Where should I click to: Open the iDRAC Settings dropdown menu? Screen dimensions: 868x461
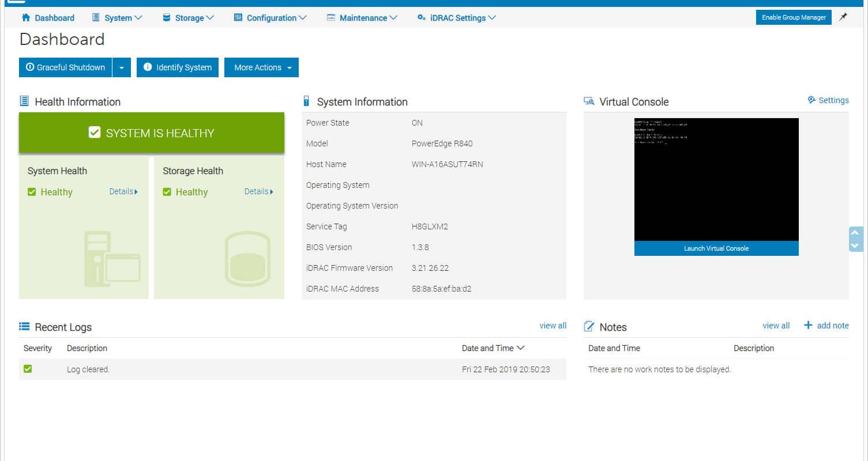pos(456,18)
